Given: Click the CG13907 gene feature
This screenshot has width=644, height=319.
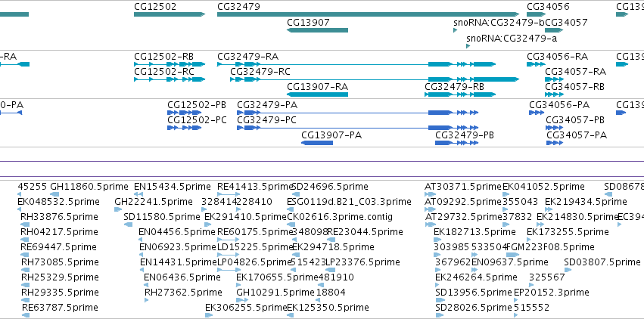Looking at the screenshot, I should click(x=317, y=30).
